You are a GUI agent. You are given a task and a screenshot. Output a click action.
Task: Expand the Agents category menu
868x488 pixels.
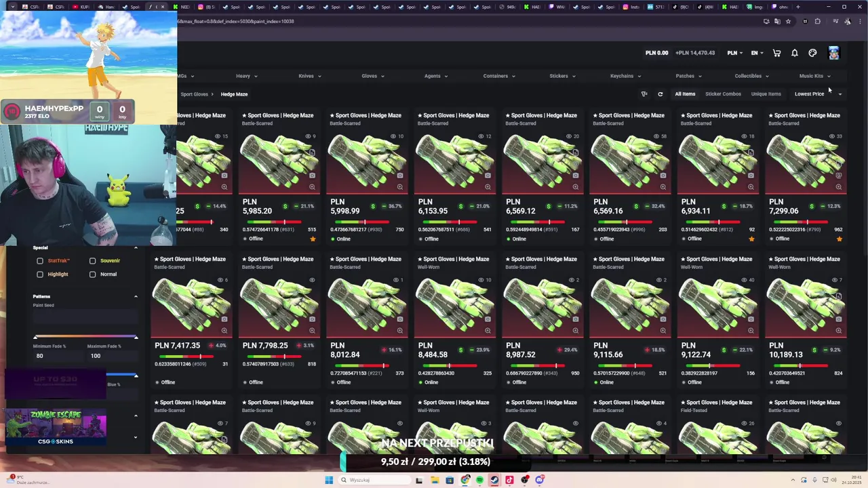[436, 76]
